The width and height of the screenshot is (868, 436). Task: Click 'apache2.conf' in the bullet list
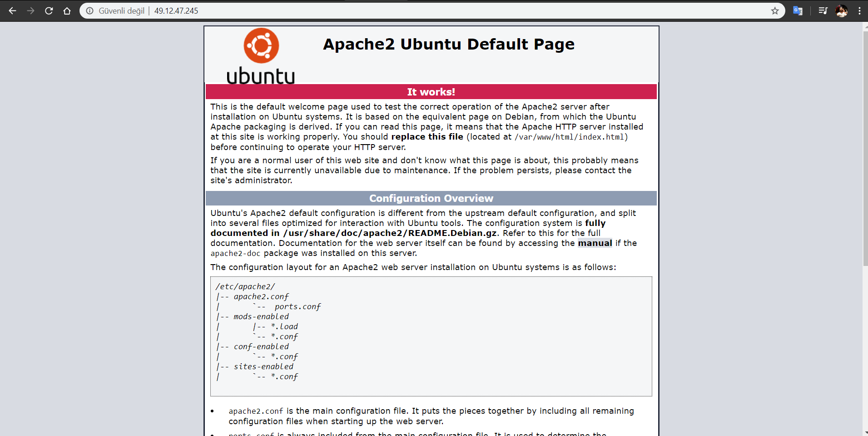click(x=256, y=411)
